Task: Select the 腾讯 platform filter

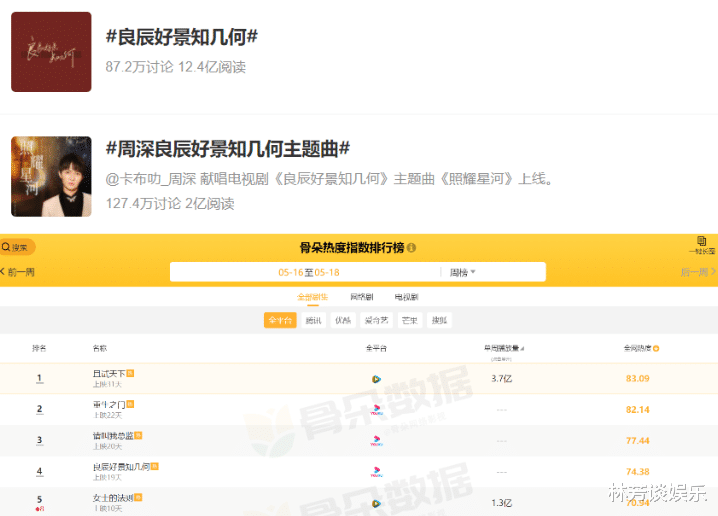Action: point(314,320)
